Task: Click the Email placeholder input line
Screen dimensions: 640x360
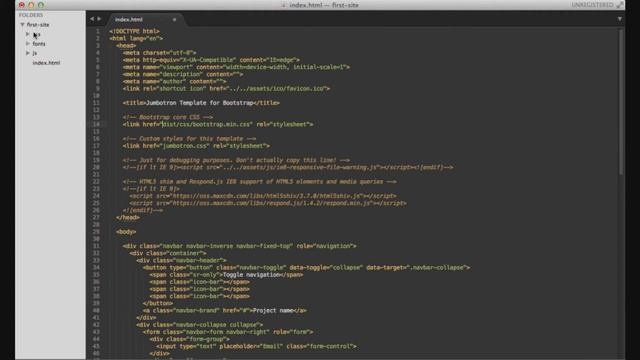Action: (257, 346)
